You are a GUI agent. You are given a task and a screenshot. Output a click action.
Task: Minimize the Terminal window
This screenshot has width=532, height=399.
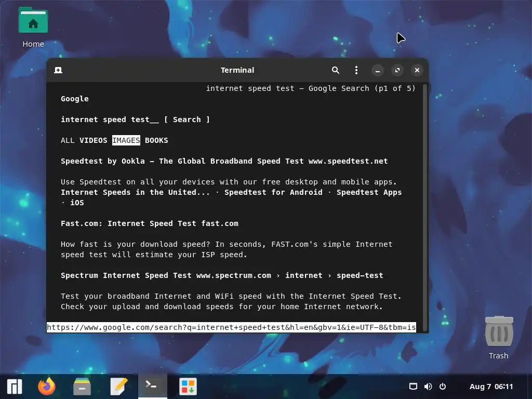tap(377, 70)
